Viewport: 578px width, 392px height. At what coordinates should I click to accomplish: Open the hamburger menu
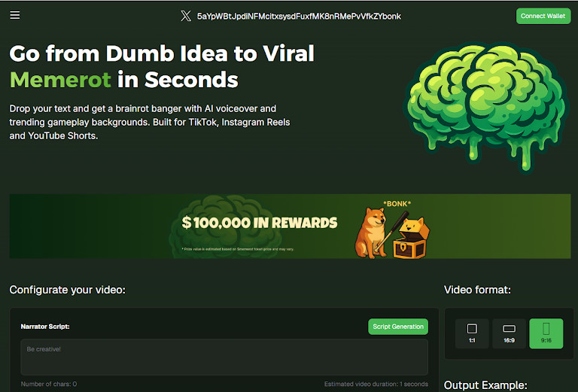pyautogui.click(x=15, y=15)
